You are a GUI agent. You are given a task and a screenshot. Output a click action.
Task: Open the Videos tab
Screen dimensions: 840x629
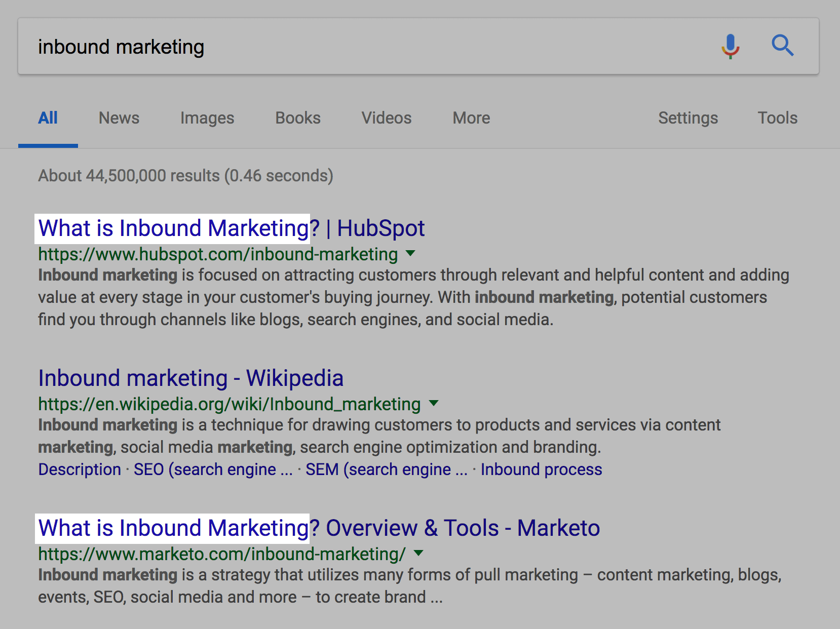click(387, 118)
